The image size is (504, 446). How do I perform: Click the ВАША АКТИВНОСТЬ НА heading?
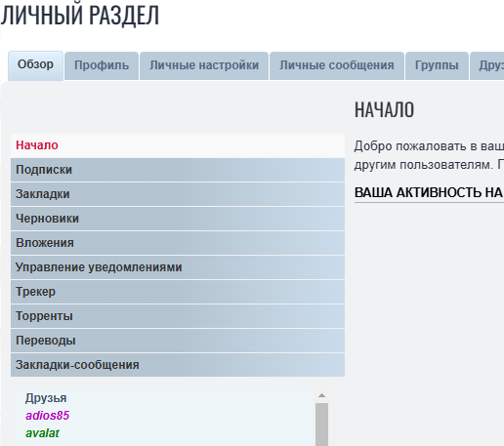pos(429,192)
